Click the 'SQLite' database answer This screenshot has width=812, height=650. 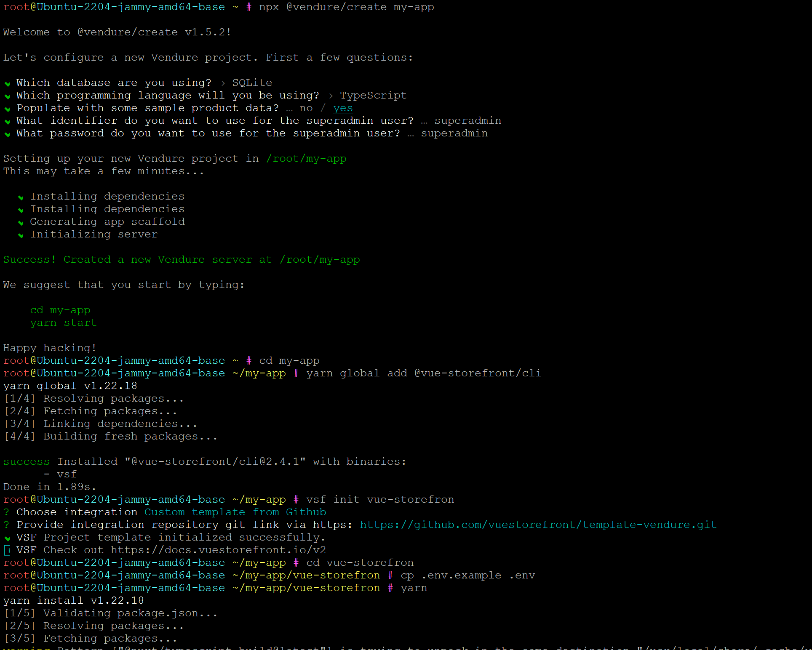252,83
